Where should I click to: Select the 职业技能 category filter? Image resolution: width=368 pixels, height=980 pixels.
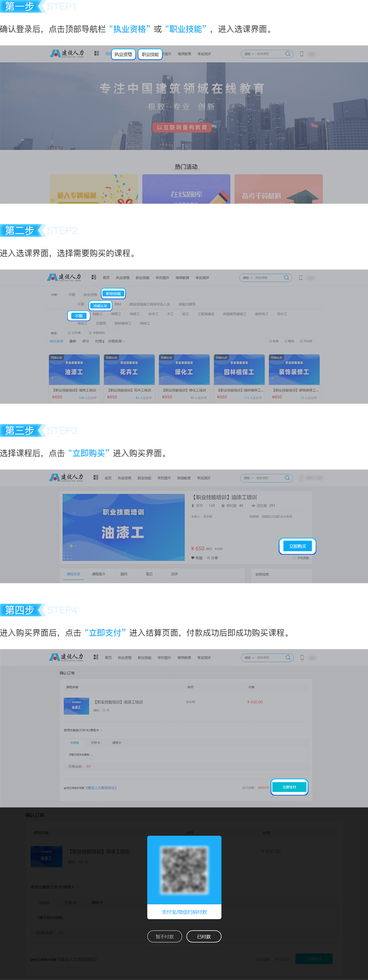pos(113,294)
